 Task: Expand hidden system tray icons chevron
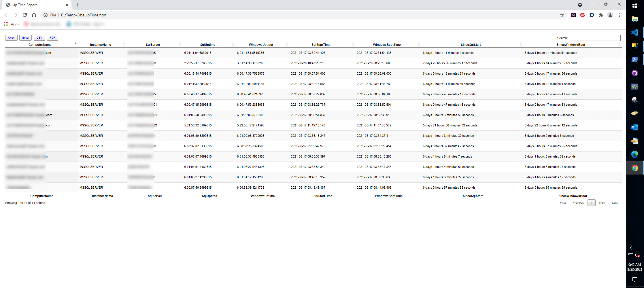click(x=631, y=248)
